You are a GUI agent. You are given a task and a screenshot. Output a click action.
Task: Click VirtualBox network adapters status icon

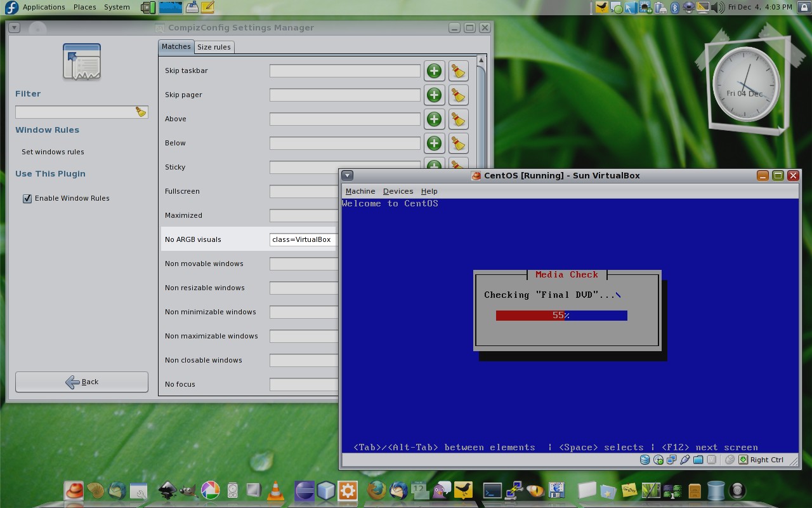pyautogui.click(x=671, y=460)
